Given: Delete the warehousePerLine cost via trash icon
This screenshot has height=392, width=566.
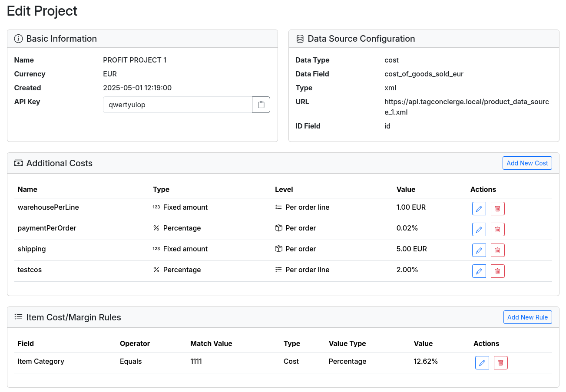Looking at the screenshot, I should point(497,208).
